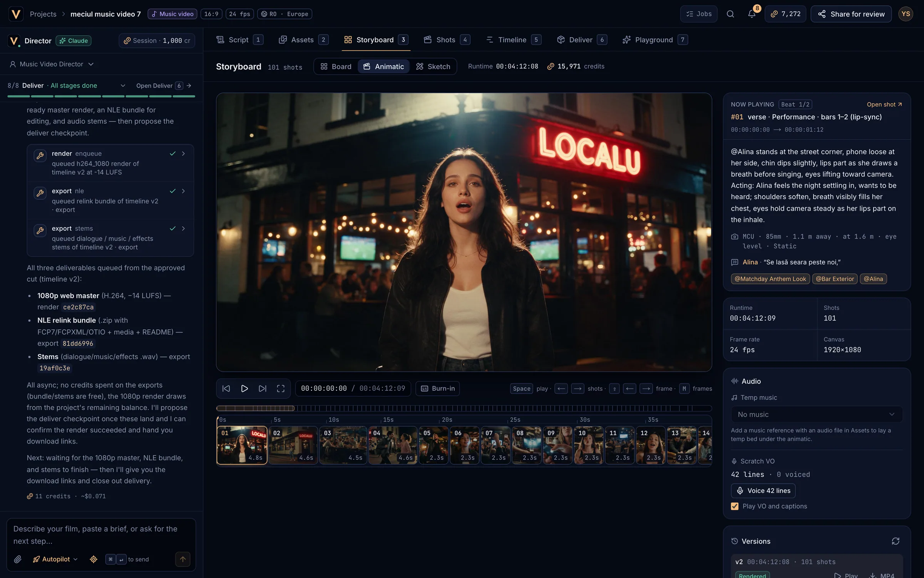The height and width of the screenshot is (578, 924).
Task: Switch to Sketch view
Action: [x=433, y=67]
